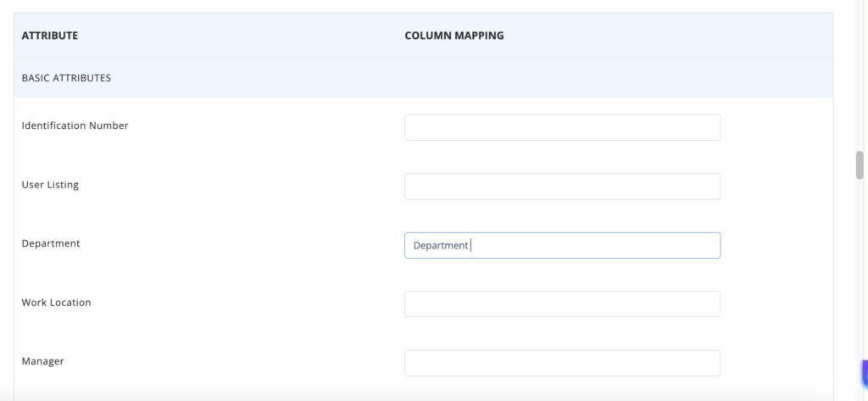
Task: Click the vertical scrollbar thumb
Action: coord(860,165)
